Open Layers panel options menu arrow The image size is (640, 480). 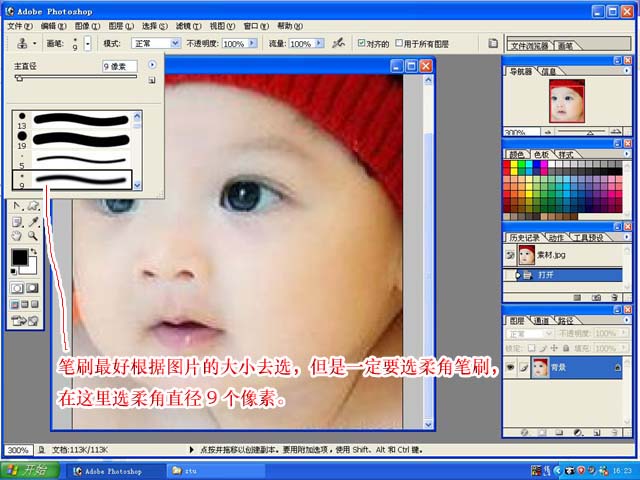627,320
